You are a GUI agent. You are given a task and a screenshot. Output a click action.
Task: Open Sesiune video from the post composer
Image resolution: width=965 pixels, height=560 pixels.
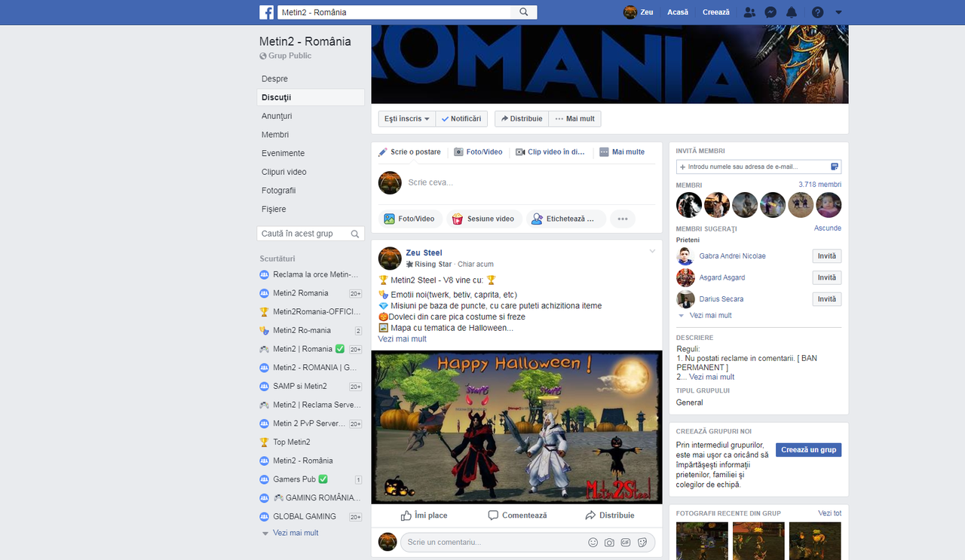tap(484, 218)
